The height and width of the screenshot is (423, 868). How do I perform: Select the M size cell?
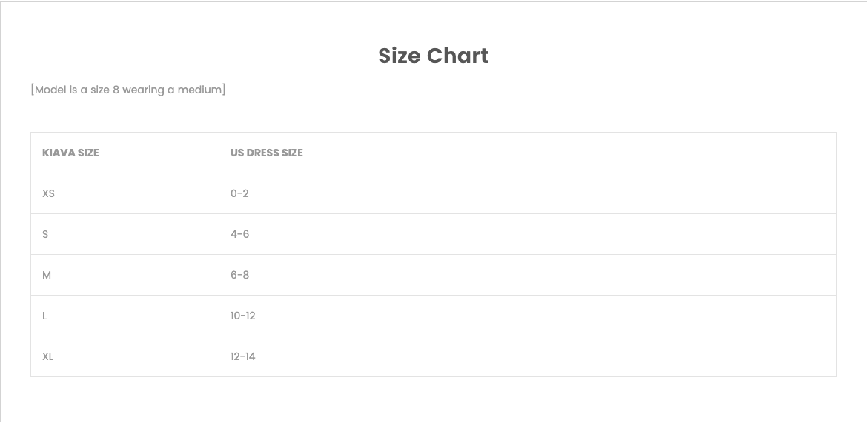click(47, 275)
